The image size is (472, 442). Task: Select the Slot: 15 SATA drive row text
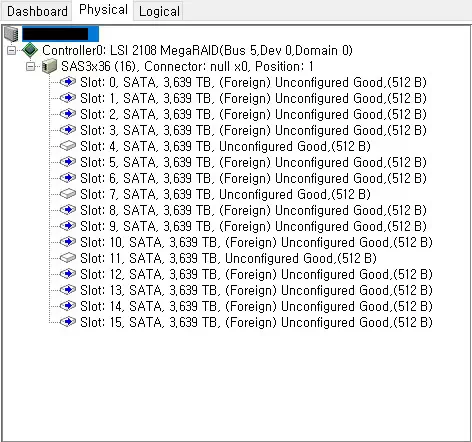point(256,322)
